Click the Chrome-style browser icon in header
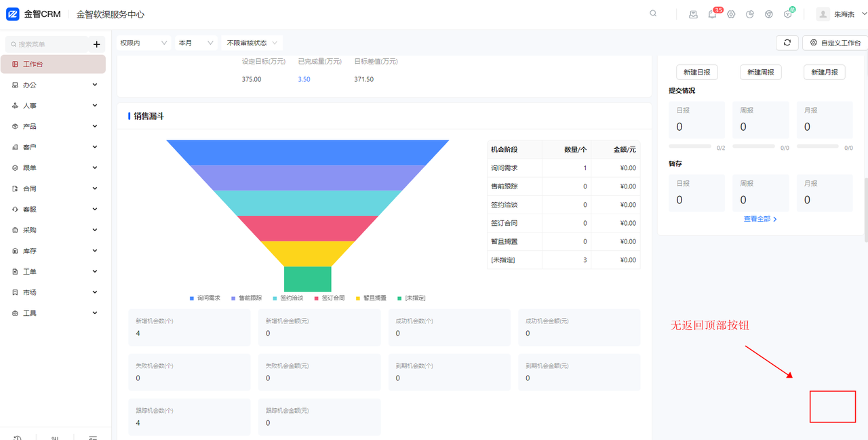The image size is (868, 440). [x=769, y=14]
